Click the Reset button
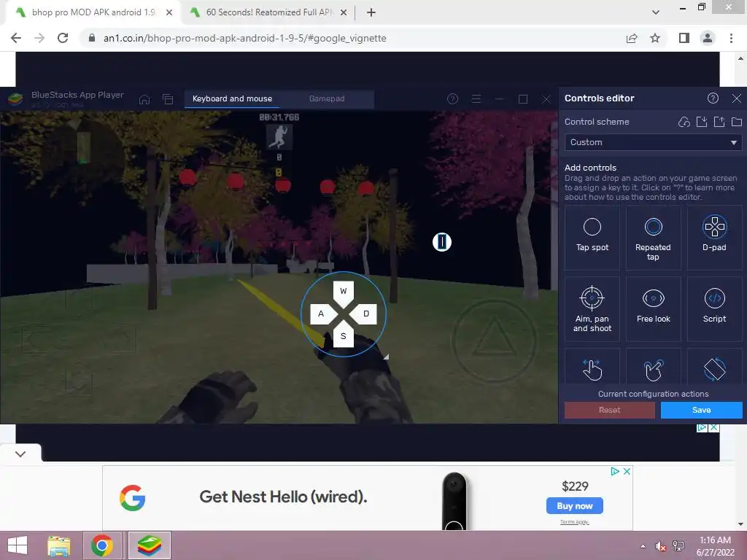747x560 pixels. point(610,410)
